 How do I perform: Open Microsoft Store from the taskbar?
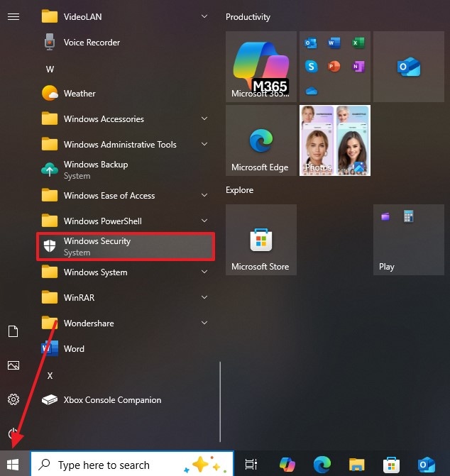tap(391, 464)
